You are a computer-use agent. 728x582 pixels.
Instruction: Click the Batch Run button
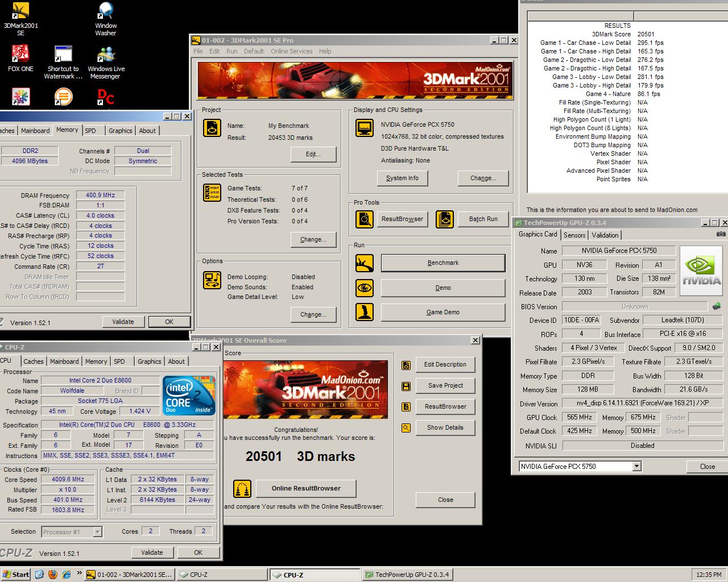tap(483, 219)
